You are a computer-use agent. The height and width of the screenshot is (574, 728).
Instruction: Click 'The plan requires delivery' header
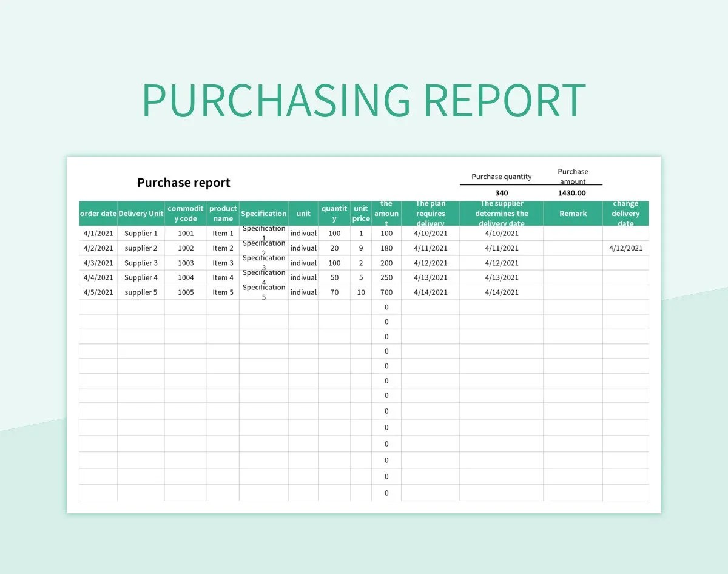click(431, 214)
